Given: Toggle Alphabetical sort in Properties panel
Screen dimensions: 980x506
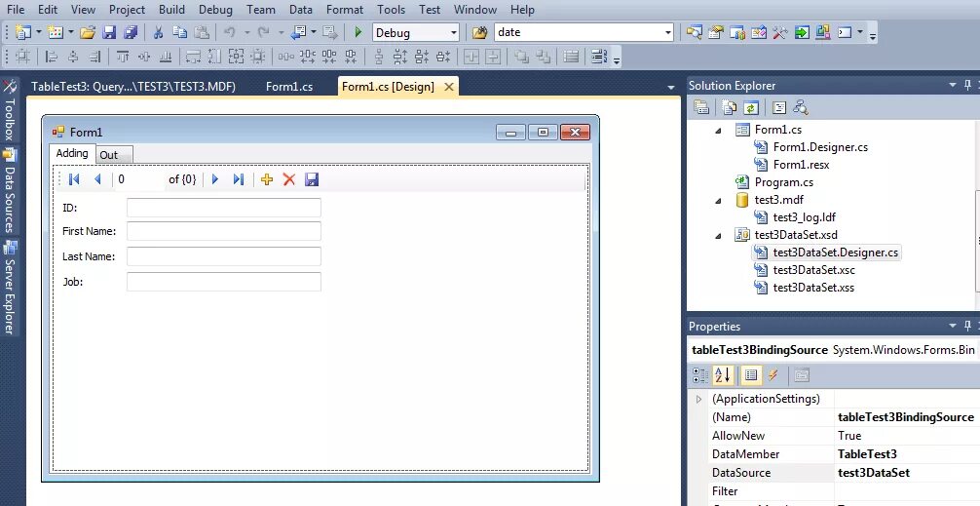Looking at the screenshot, I should point(723,375).
